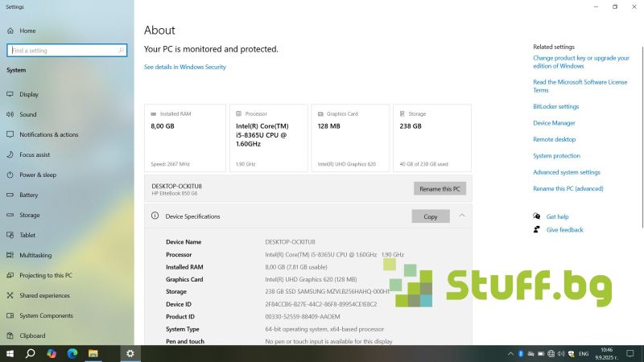Viewport: 644px width, 362px height.
Task: Show hidden system tray icons
Action: [510, 353]
